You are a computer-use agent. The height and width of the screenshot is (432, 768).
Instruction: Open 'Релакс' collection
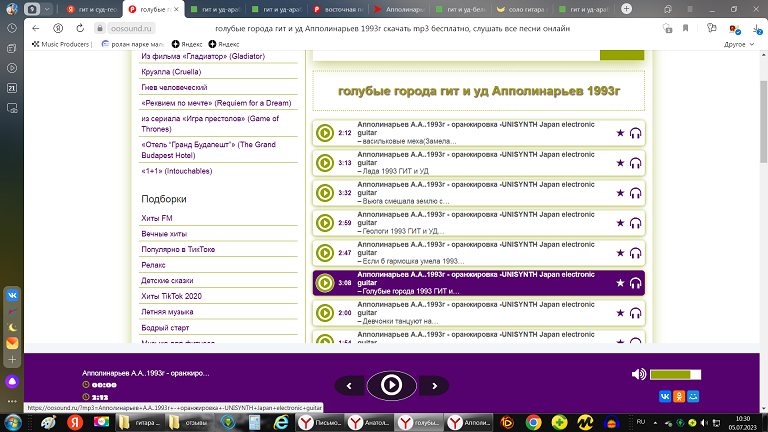[153, 265]
